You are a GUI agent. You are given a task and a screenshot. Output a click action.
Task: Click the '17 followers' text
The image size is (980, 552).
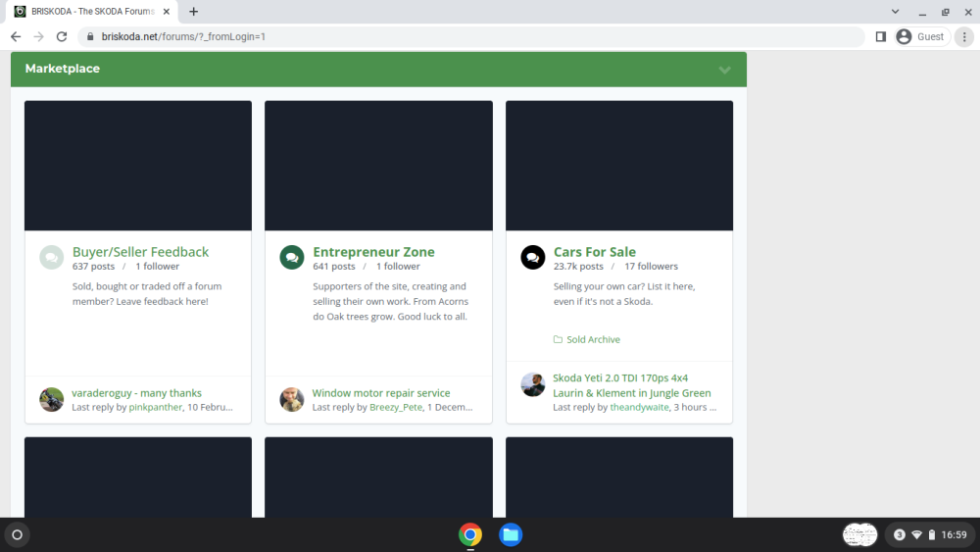652,267
